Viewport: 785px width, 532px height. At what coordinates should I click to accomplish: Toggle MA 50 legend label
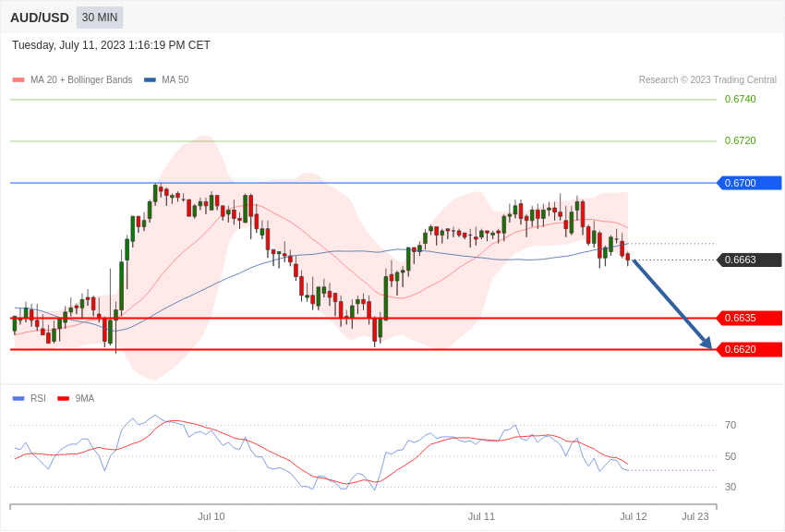[175, 79]
